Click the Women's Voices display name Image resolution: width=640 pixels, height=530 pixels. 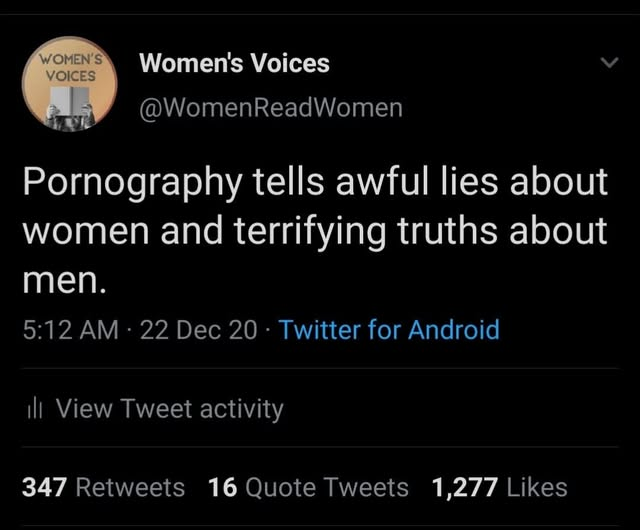(x=234, y=63)
